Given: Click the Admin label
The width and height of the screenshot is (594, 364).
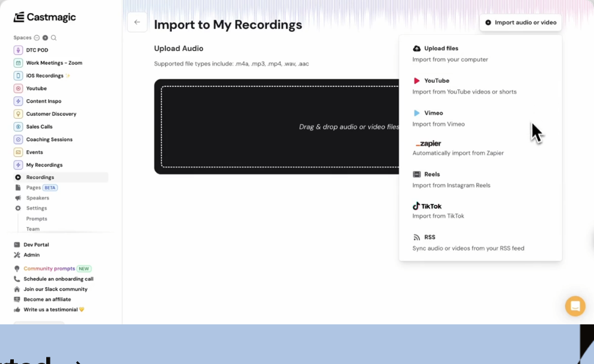Looking at the screenshot, I should [x=31, y=255].
